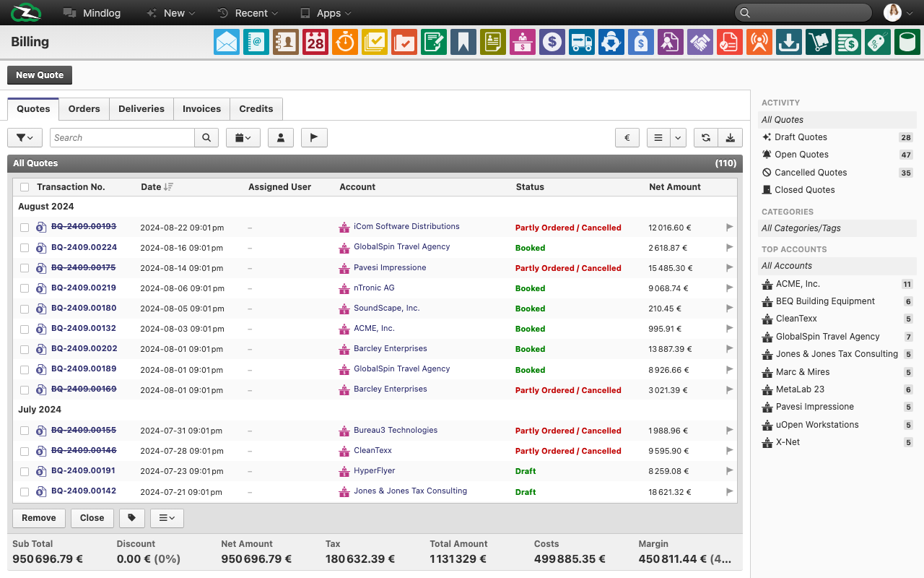Toggle the select-all checkbox in table header

click(x=25, y=187)
